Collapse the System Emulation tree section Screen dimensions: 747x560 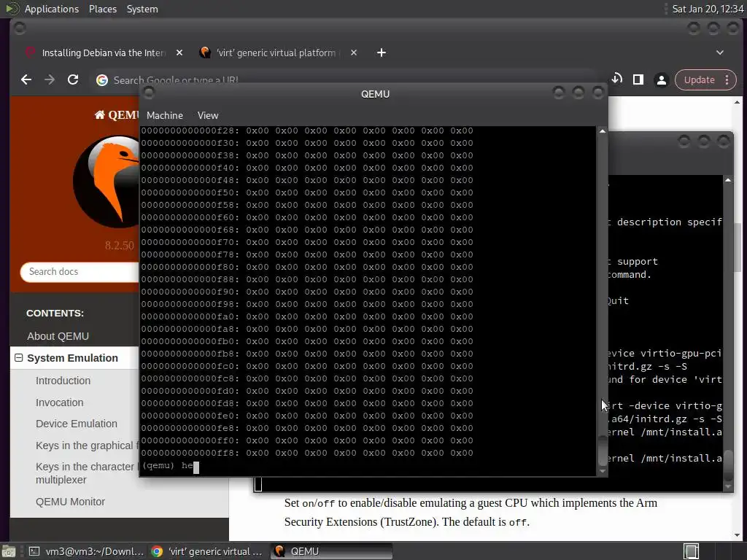click(18, 357)
